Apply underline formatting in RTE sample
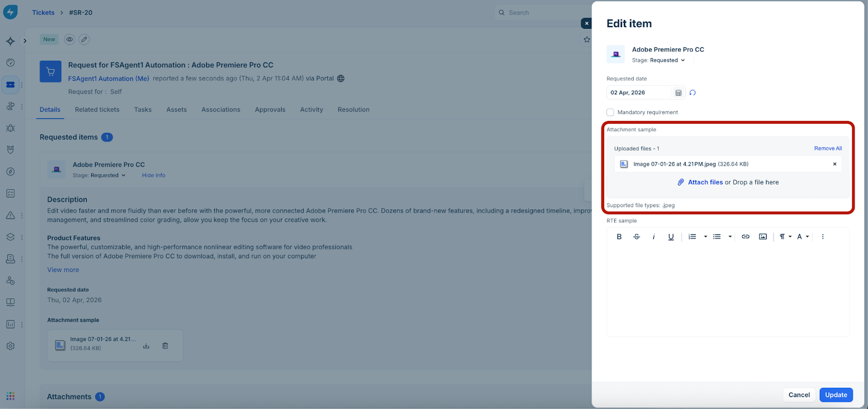 coord(671,237)
